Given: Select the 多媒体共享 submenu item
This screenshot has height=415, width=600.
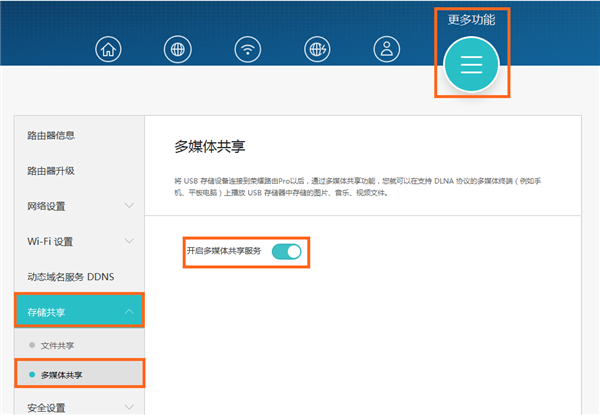Looking at the screenshot, I should [x=62, y=374].
